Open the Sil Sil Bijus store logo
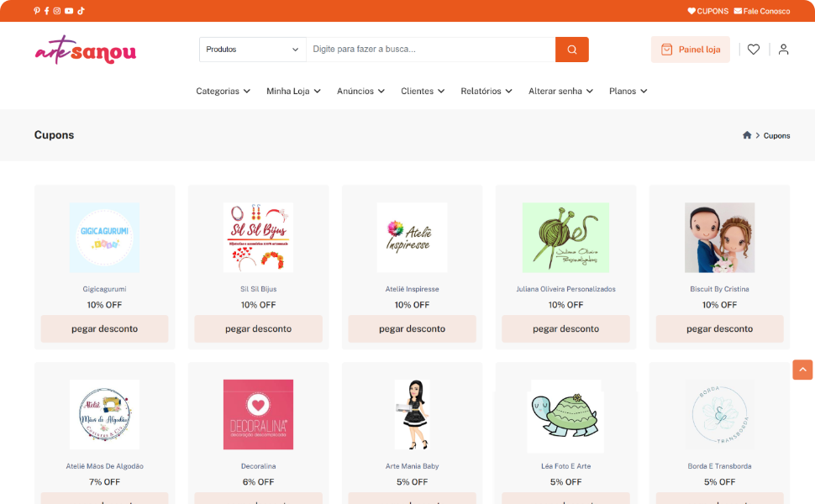This screenshot has height=504, width=815. tap(258, 238)
